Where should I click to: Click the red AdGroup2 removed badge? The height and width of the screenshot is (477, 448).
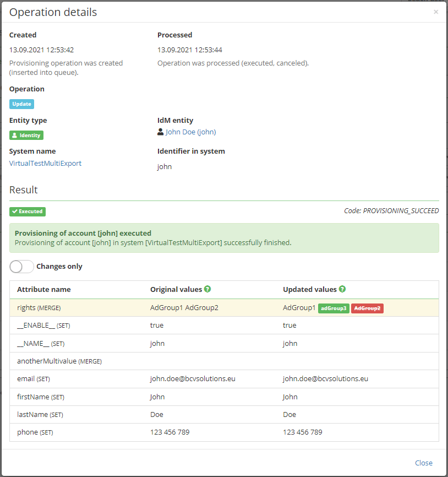click(x=367, y=308)
